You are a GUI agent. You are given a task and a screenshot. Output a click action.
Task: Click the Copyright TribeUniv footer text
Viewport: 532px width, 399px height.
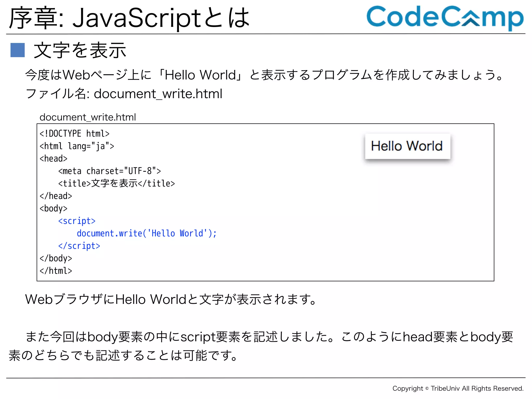pyautogui.click(x=458, y=388)
